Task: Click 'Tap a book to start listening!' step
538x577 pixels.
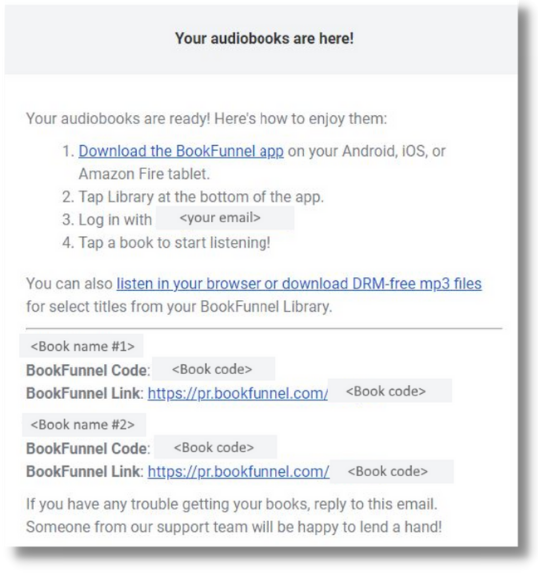Action: coord(166,243)
